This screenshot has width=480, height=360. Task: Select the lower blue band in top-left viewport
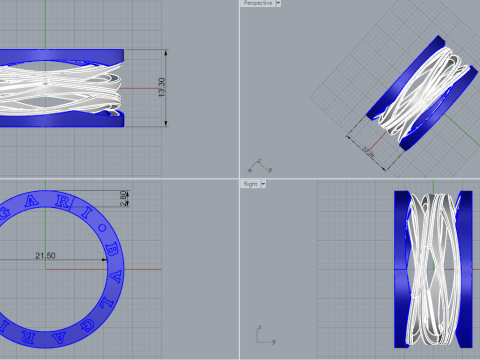(x=62, y=120)
